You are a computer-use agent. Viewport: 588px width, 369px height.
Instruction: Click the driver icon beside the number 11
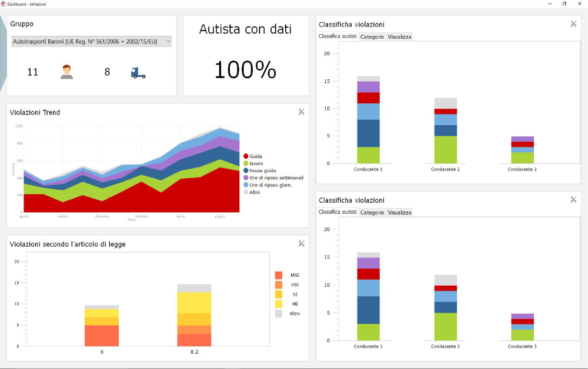click(x=66, y=71)
